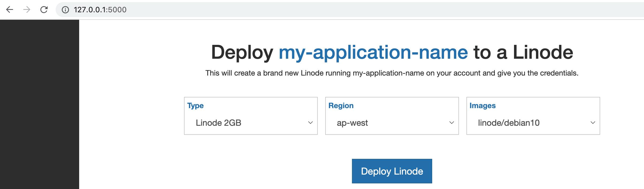Click the "to a Linode" heading text

[x=523, y=52]
